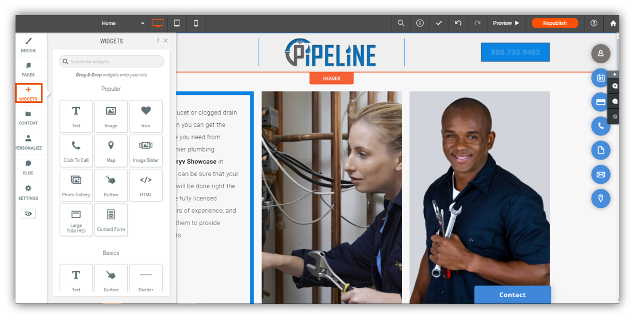This screenshot has height=323, width=644.
Task: Pick the Map widget
Action: tap(111, 151)
